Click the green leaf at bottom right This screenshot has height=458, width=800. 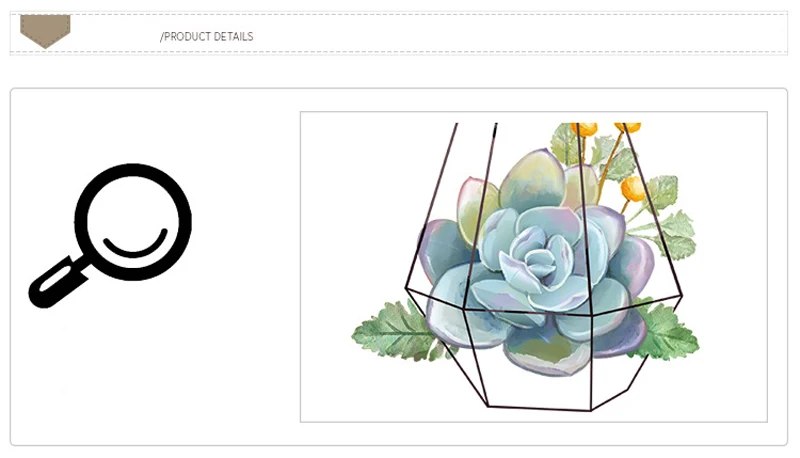(x=666, y=330)
